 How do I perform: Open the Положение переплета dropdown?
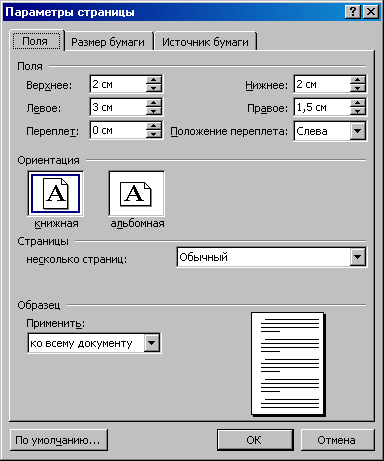point(358,131)
